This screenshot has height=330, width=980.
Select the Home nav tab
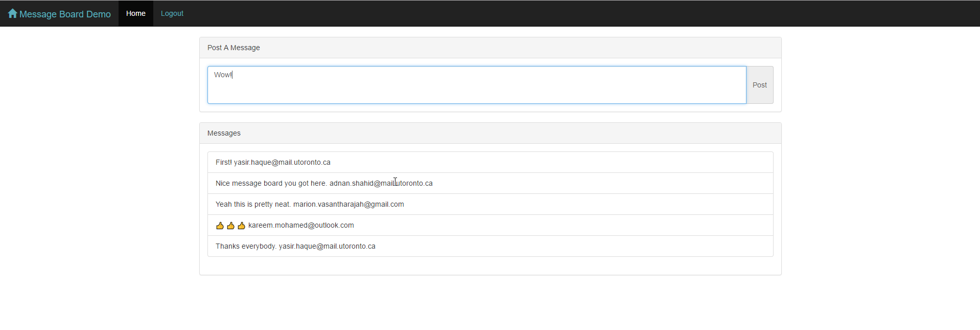click(136, 13)
